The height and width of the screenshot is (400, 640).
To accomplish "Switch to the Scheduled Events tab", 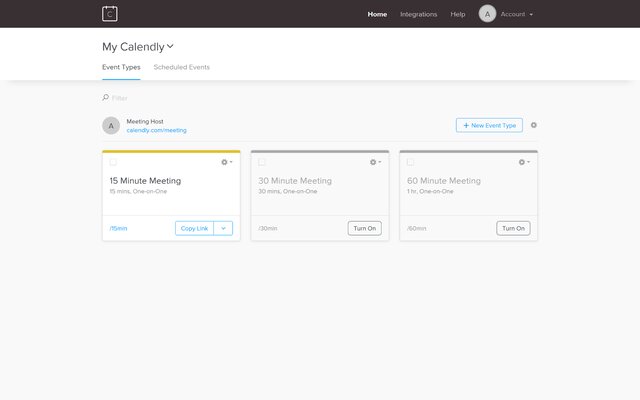I will pyautogui.click(x=182, y=67).
